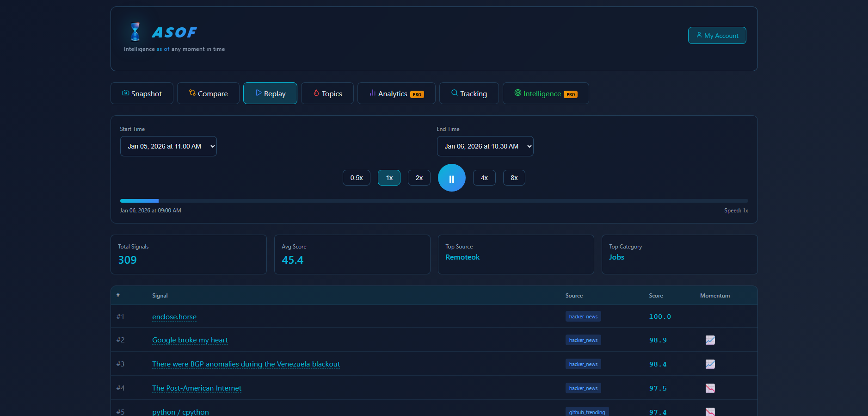Click the replay progress bar
The height and width of the screenshot is (416, 868).
coord(434,201)
